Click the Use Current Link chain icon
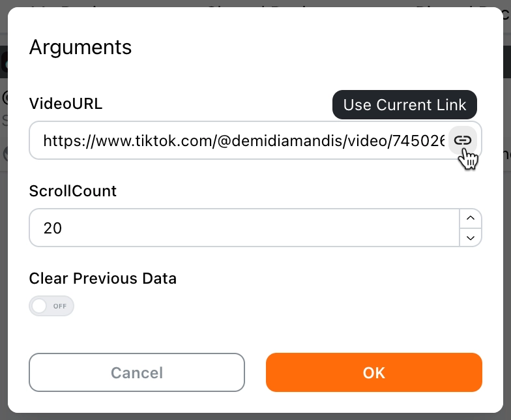 [x=463, y=140]
